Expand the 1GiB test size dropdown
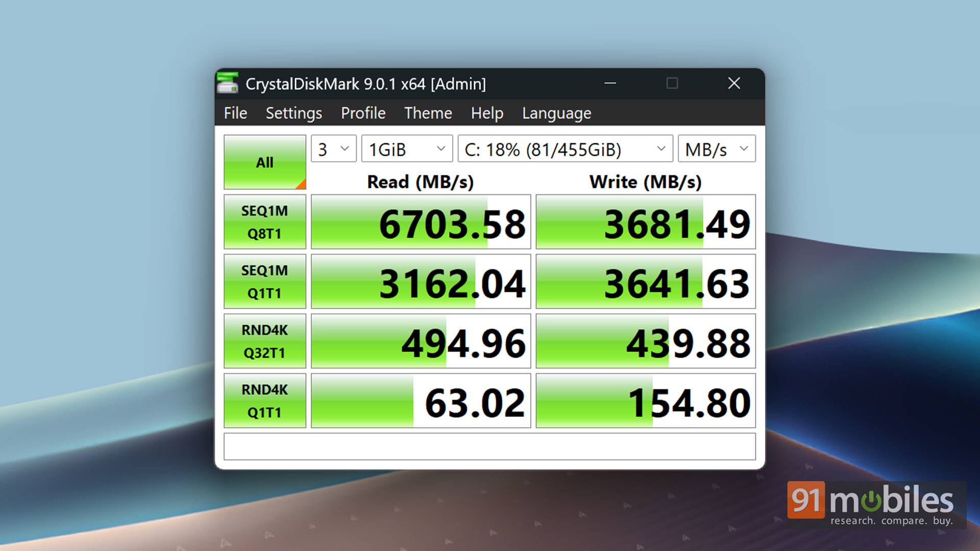Image resolution: width=980 pixels, height=551 pixels. (407, 149)
